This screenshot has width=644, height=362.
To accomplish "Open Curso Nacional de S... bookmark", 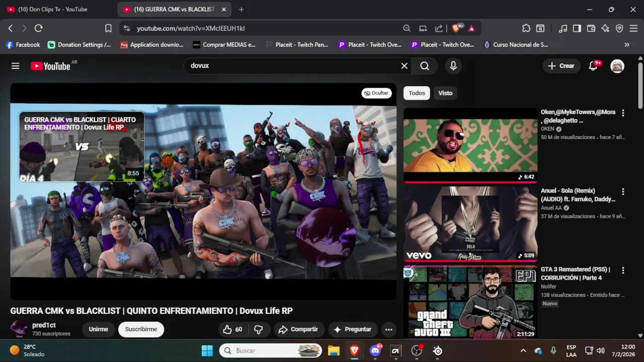I will point(516,45).
